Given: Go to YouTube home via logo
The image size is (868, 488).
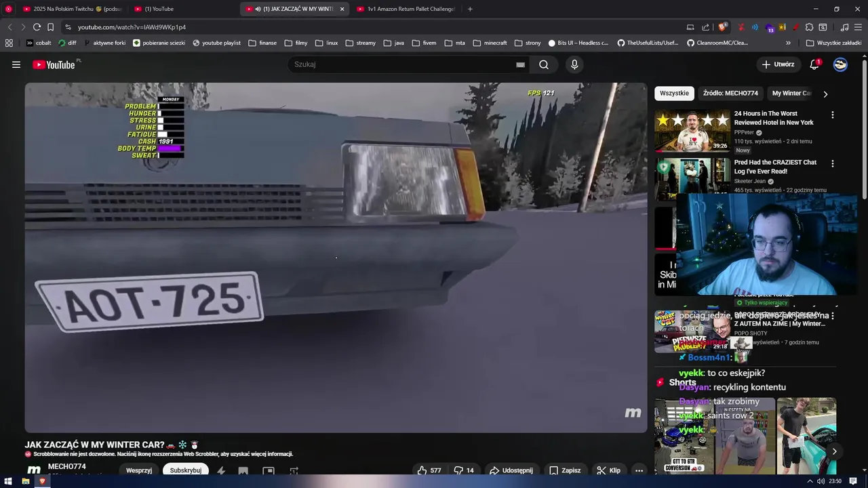Looking at the screenshot, I should pyautogui.click(x=54, y=64).
